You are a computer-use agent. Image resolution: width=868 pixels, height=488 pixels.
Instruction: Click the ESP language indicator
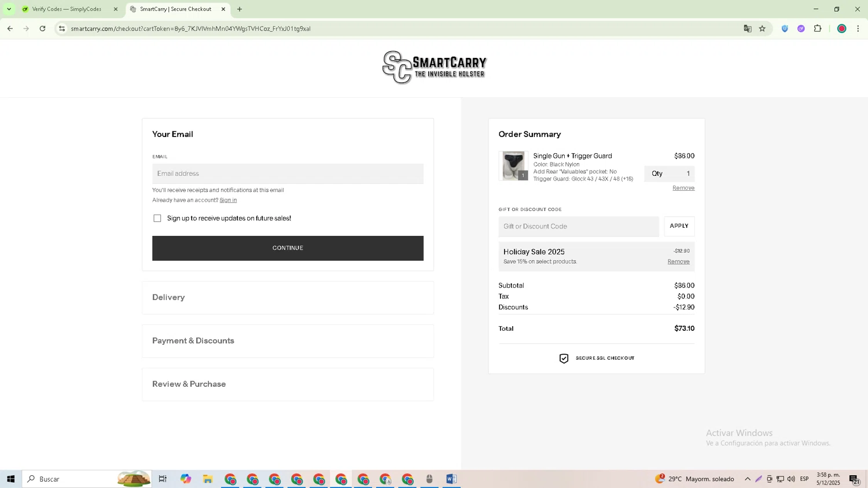[x=804, y=479]
